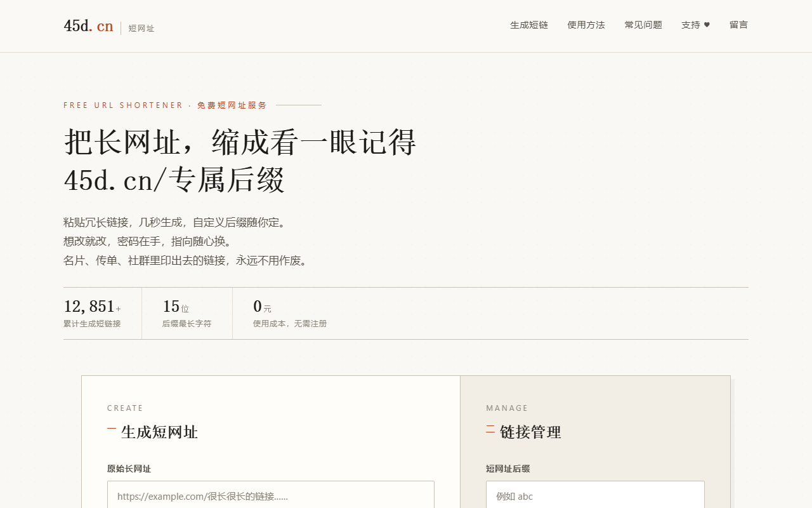Open the 留言 page link

click(x=738, y=25)
